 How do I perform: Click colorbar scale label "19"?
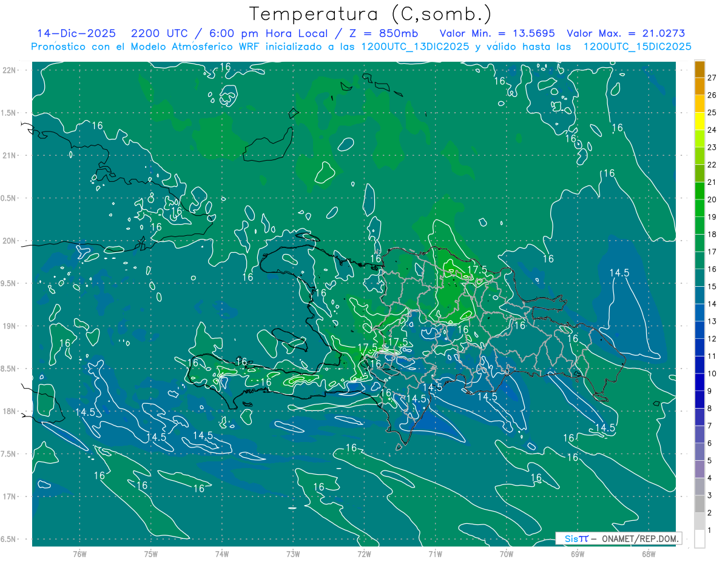click(712, 217)
